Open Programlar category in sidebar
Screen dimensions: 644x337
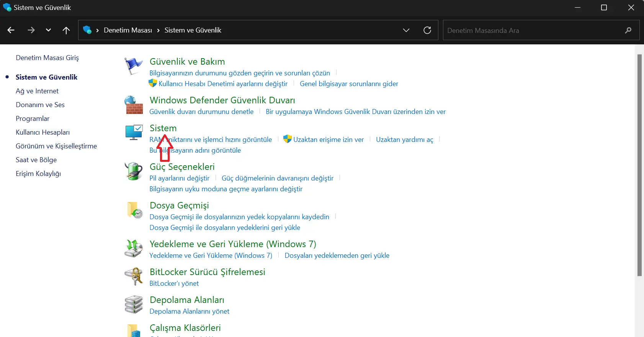[33, 119]
